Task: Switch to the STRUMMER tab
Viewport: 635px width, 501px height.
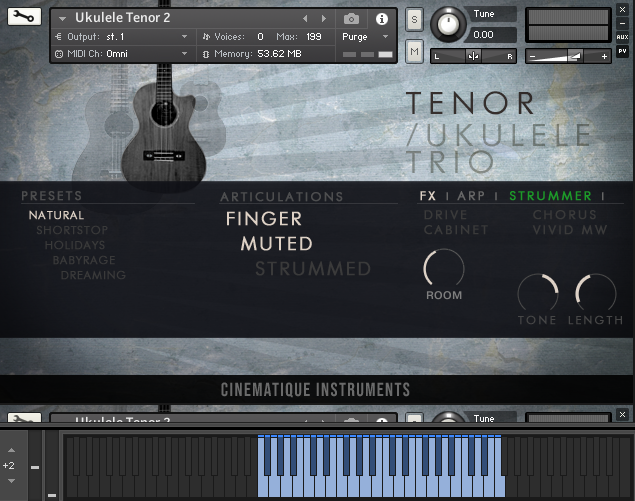Action: [x=550, y=196]
